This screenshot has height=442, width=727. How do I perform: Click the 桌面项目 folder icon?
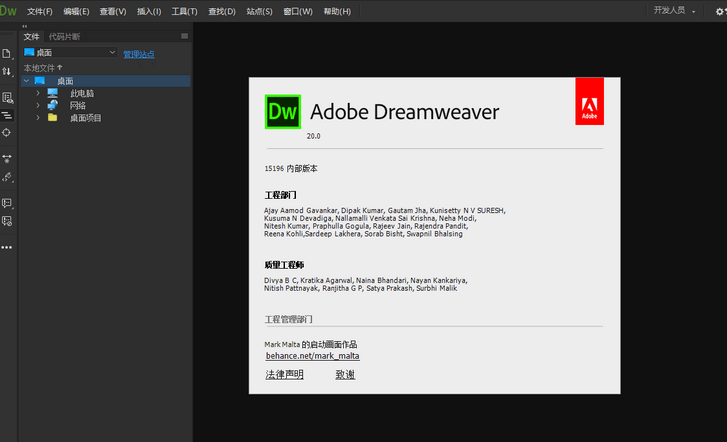point(52,117)
